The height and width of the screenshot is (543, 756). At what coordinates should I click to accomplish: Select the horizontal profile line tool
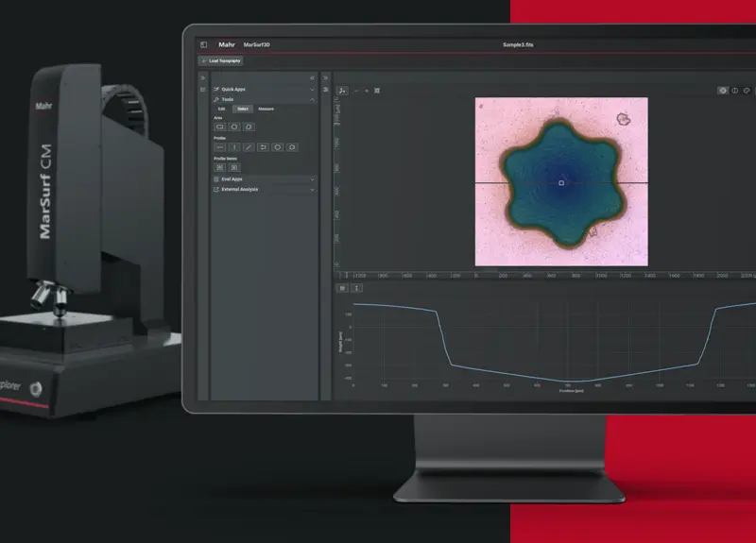point(220,147)
